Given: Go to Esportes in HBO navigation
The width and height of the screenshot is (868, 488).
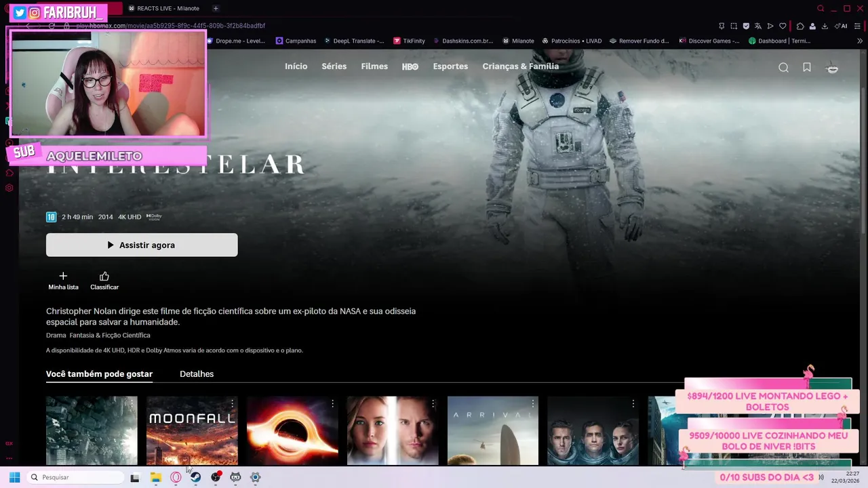Looking at the screenshot, I should (x=450, y=66).
